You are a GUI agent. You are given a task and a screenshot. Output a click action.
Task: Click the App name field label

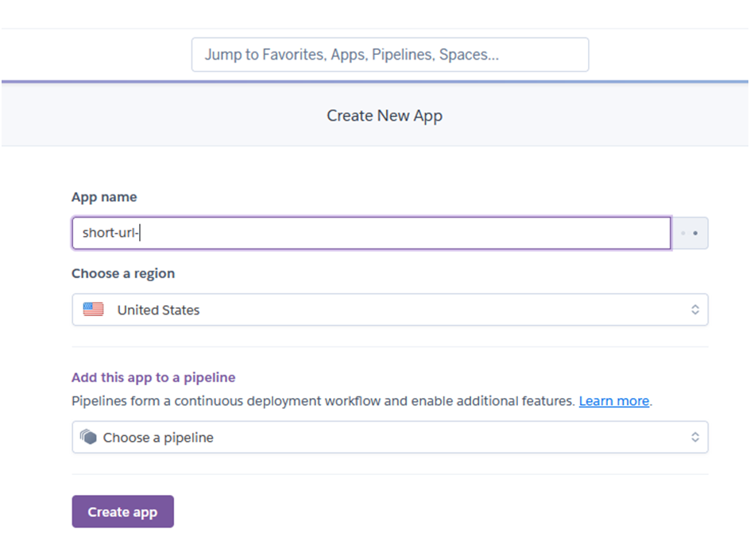(104, 197)
